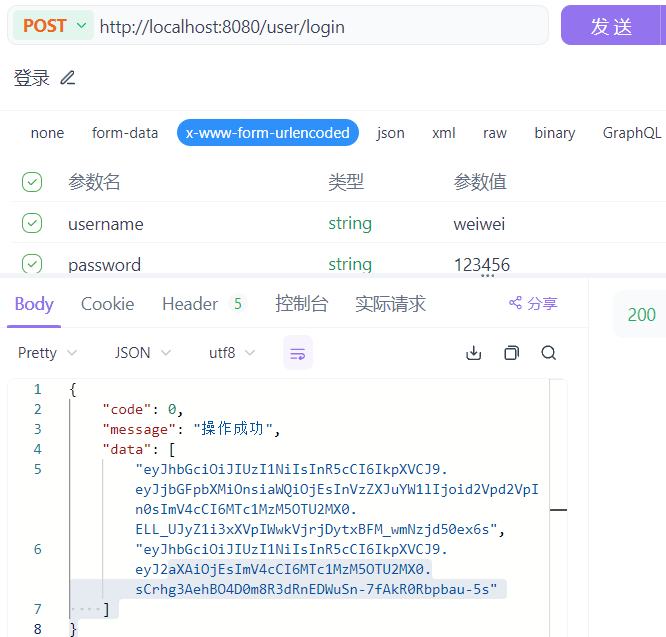Image resolution: width=666 pixels, height=637 pixels.
Task: Click line number 5 in response gutter
Action: pos(37,469)
